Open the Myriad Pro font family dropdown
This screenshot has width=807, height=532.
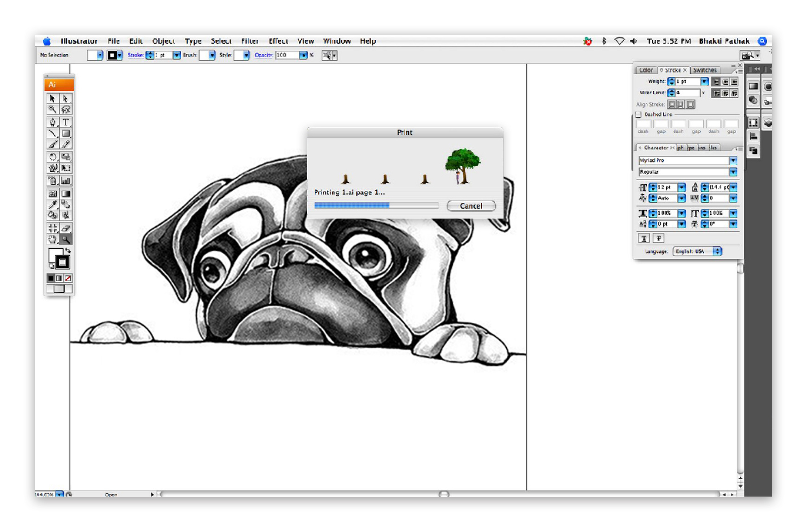733,161
